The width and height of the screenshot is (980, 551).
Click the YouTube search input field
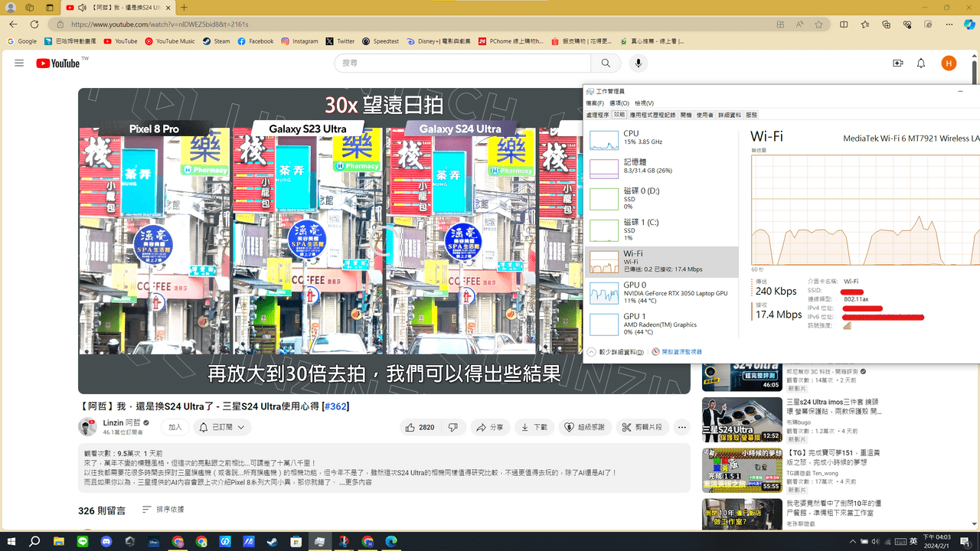(x=462, y=63)
